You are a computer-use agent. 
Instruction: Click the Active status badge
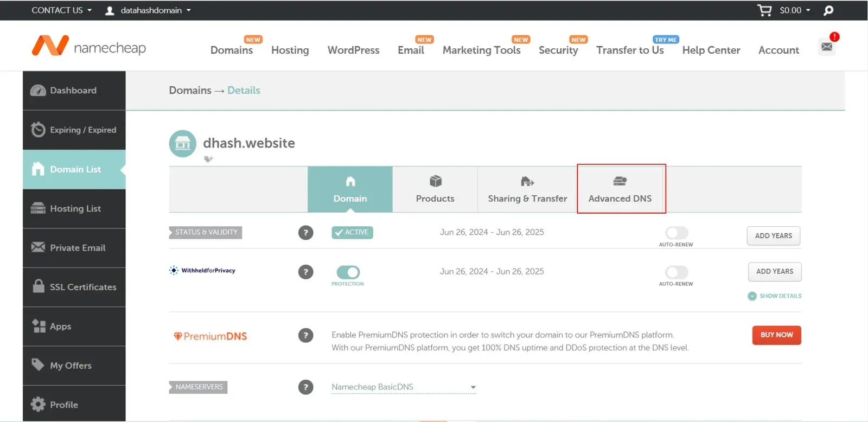352,232
